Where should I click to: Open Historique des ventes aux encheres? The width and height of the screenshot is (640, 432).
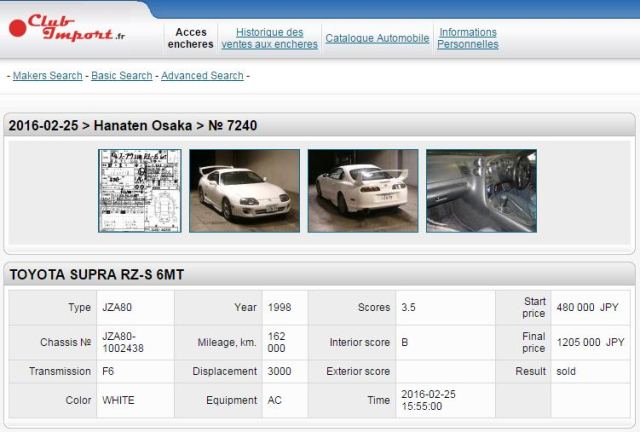tap(269, 38)
